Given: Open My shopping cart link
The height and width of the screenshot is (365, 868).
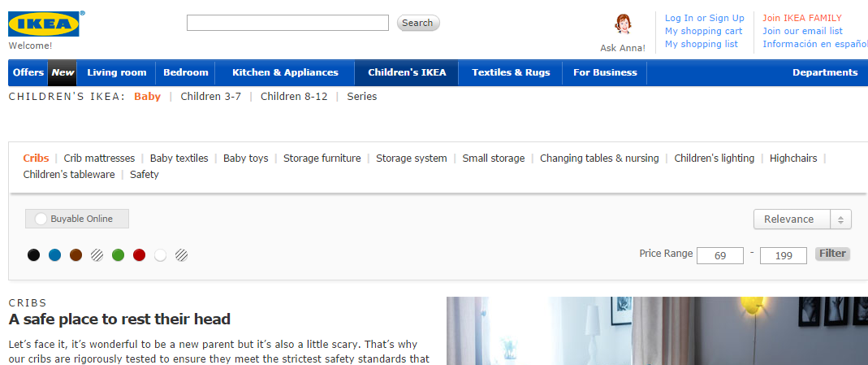Looking at the screenshot, I should [704, 31].
